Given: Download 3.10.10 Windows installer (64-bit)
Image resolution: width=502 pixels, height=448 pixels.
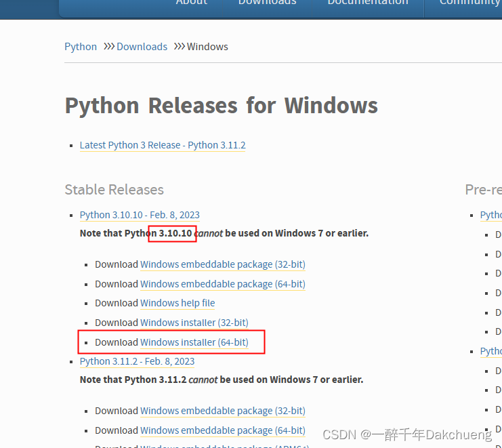Looking at the screenshot, I should pyautogui.click(x=194, y=342).
